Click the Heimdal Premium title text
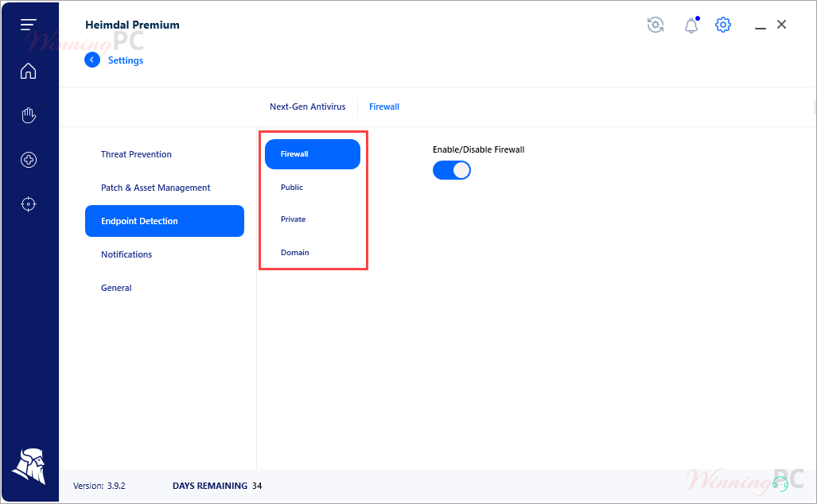 (x=132, y=25)
